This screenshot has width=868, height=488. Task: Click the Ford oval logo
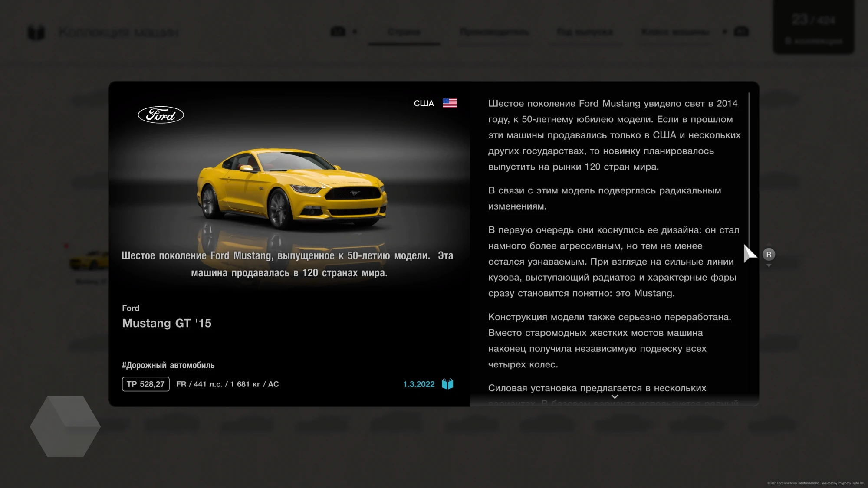click(161, 115)
